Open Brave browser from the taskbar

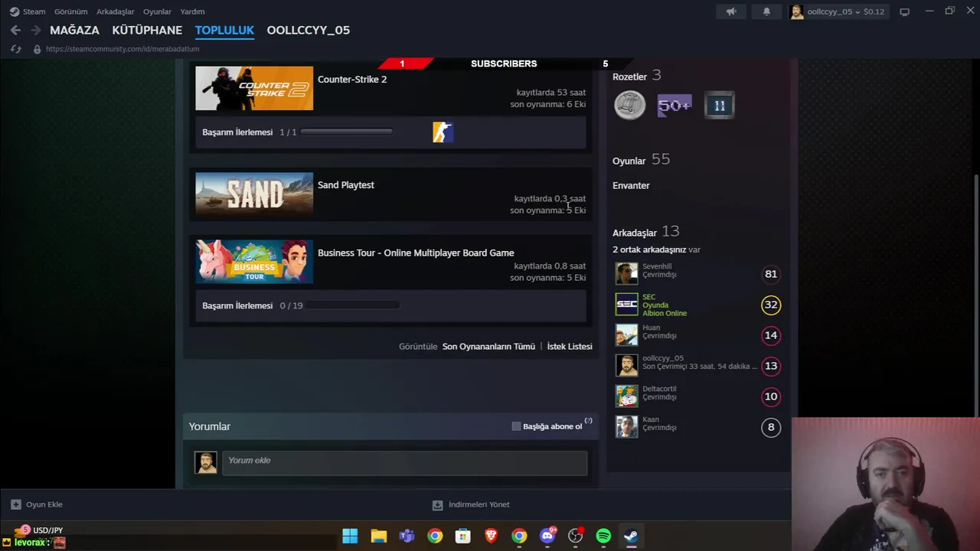(491, 536)
